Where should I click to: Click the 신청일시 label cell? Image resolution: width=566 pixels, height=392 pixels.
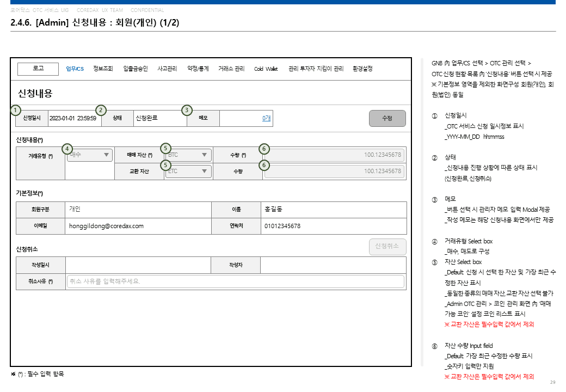click(x=32, y=118)
